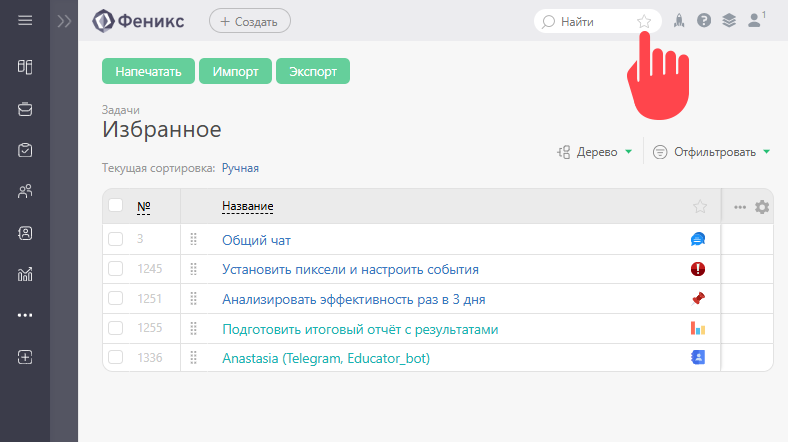The width and height of the screenshot is (788, 442).
Task: Click task number 1336 cell
Action: 150,358
